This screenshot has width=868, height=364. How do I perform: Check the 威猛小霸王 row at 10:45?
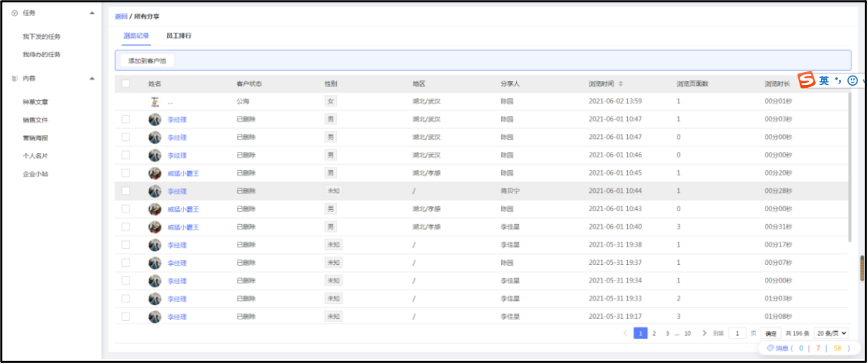click(126, 173)
